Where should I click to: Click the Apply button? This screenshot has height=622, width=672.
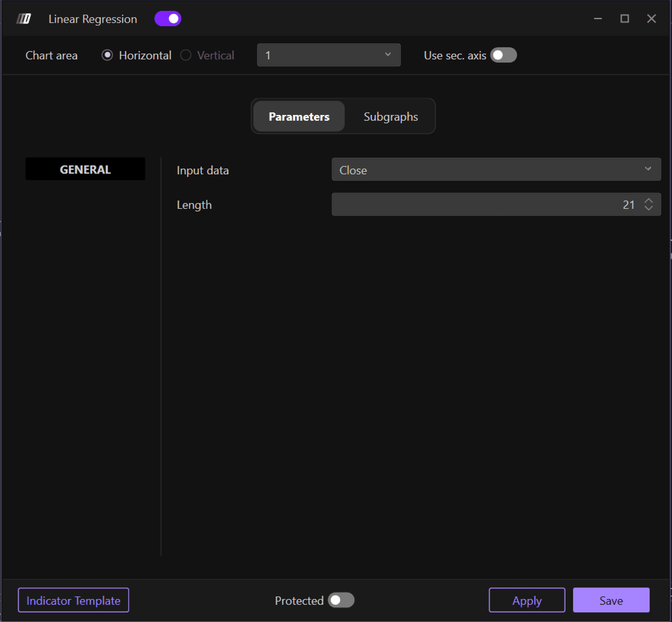click(x=527, y=600)
